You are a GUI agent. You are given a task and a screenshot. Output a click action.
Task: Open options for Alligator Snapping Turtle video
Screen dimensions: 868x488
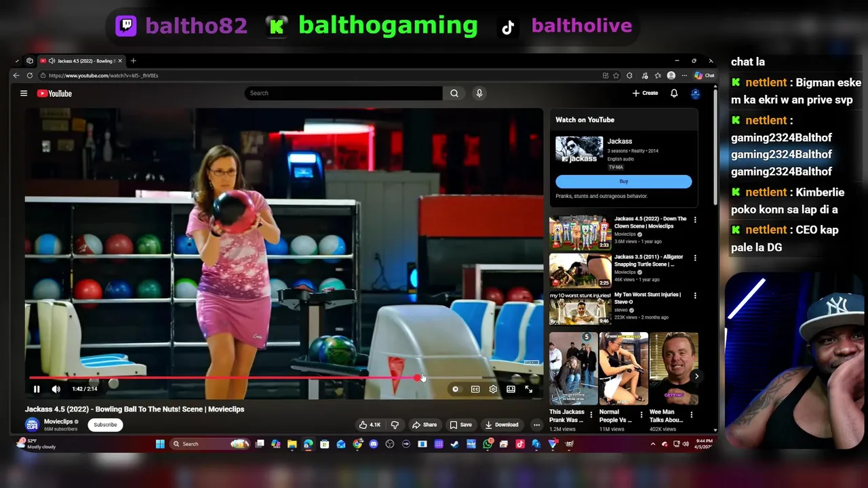tap(695, 258)
